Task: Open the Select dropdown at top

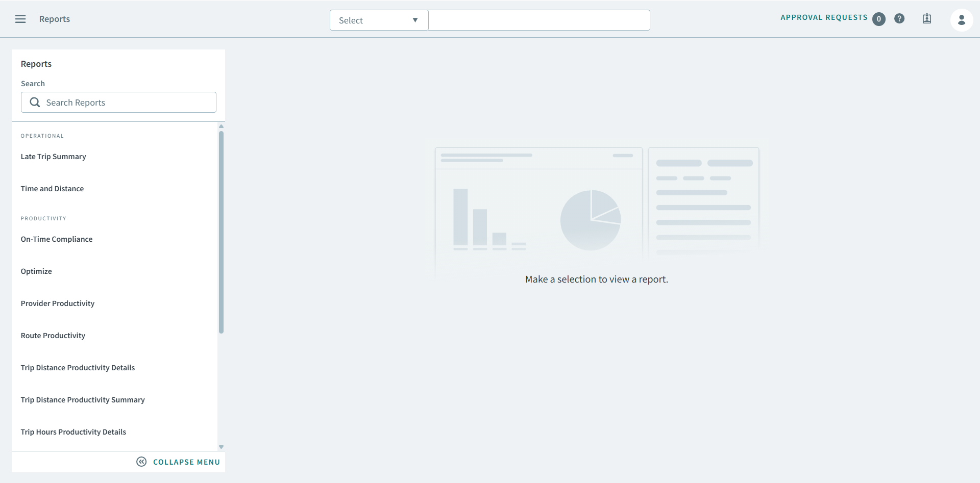Action: [x=378, y=20]
